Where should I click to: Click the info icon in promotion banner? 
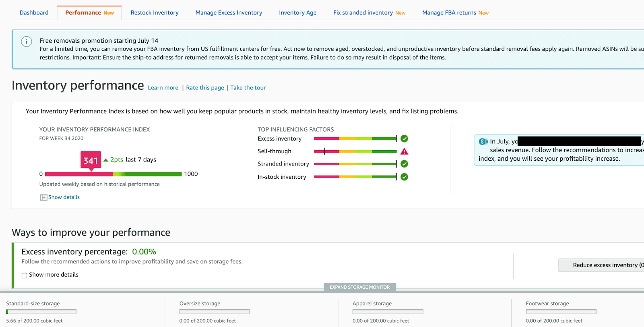click(27, 41)
